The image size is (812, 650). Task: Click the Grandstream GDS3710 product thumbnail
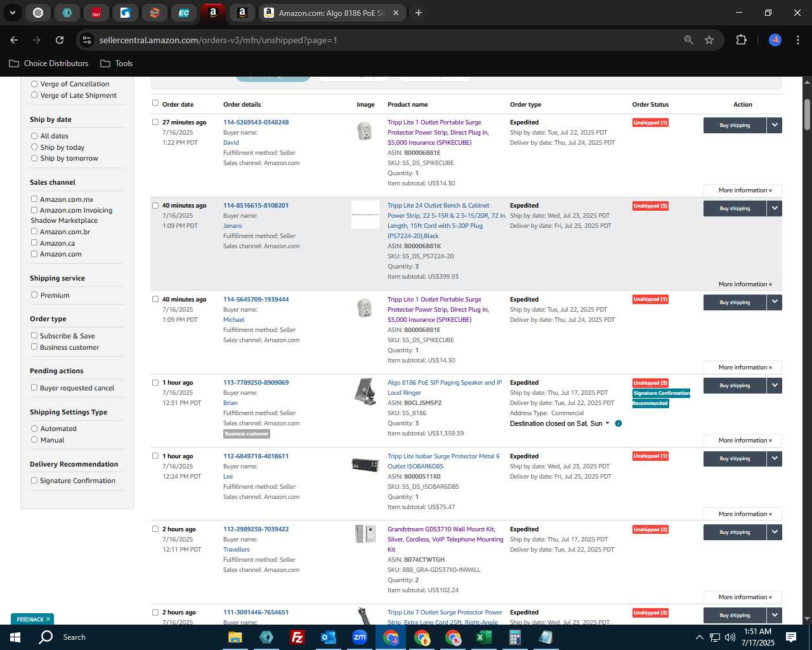(x=365, y=534)
